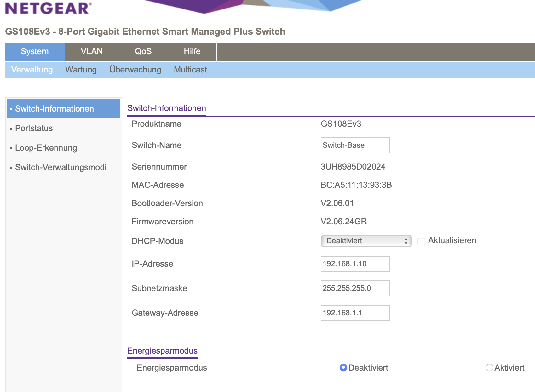The height and width of the screenshot is (392, 535).
Task: Switch to the VLAN tab
Action: click(x=92, y=52)
